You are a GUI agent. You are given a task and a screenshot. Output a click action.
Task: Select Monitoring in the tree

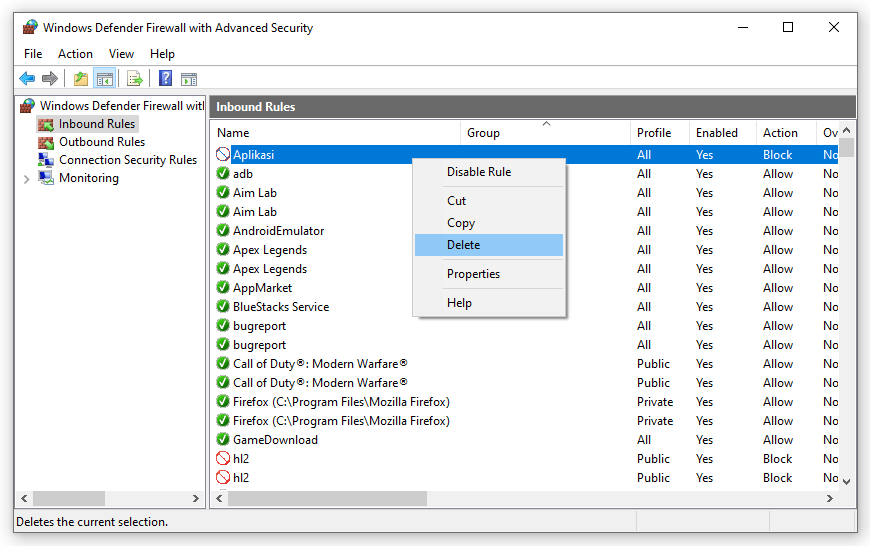click(x=89, y=178)
